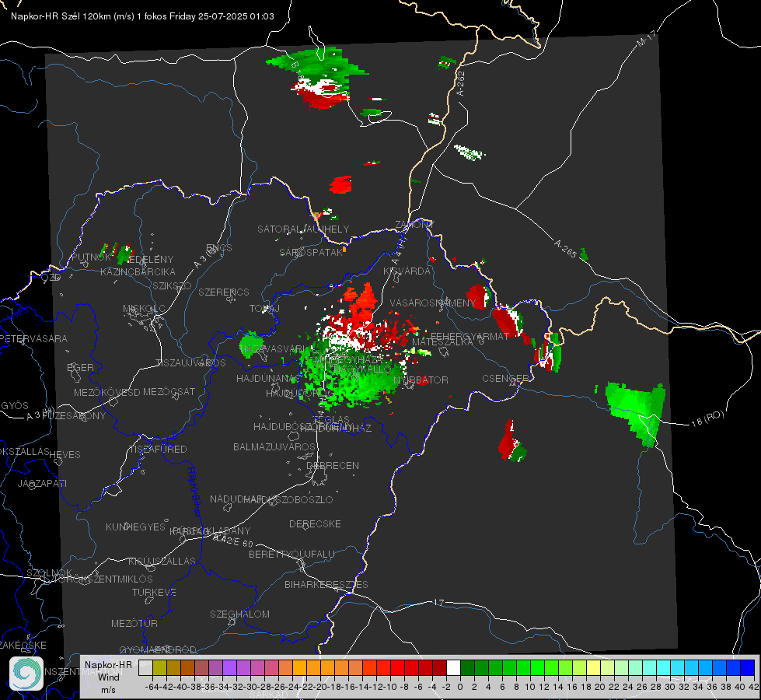Click the radar title text with the timestamp
The image size is (761, 700).
(x=142, y=16)
